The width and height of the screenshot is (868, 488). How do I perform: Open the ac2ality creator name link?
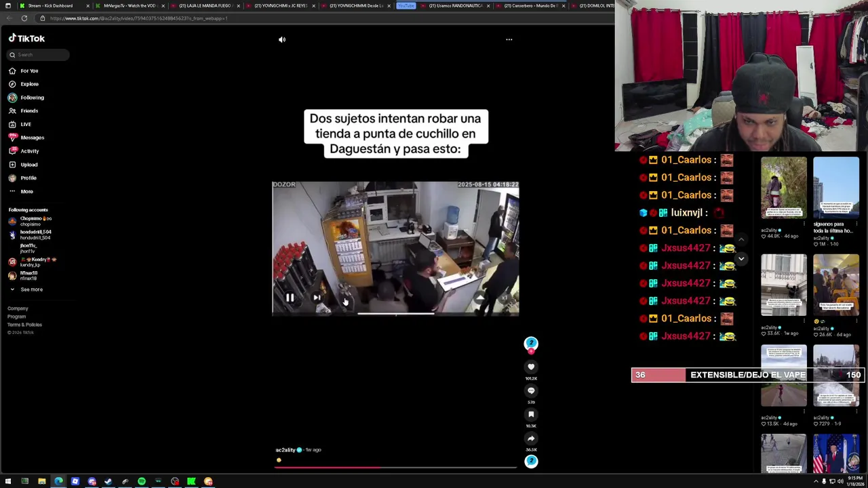[285, 450]
